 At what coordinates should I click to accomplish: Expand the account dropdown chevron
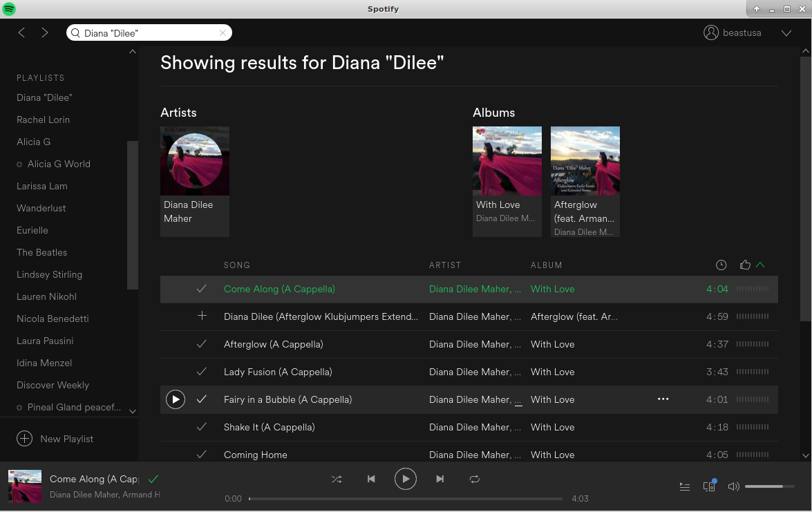point(786,33)
